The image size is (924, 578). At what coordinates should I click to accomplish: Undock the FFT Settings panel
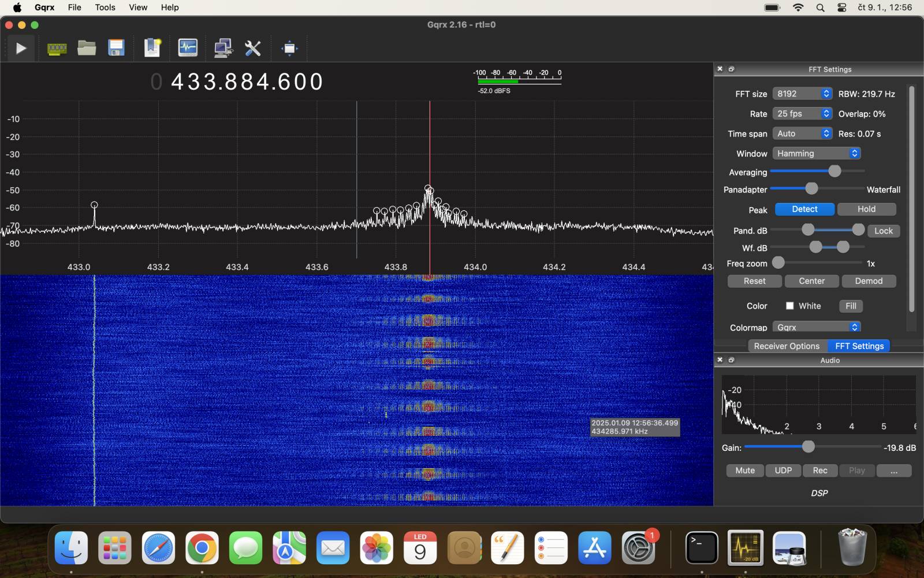732,69
